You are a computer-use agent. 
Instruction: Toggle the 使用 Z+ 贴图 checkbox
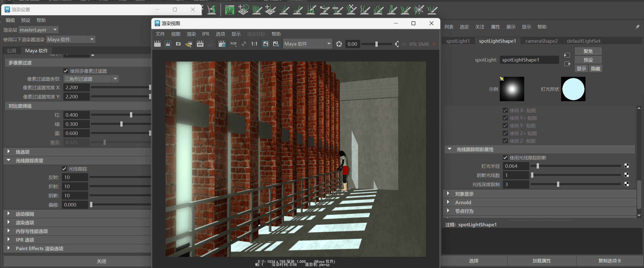click(505, 133)
